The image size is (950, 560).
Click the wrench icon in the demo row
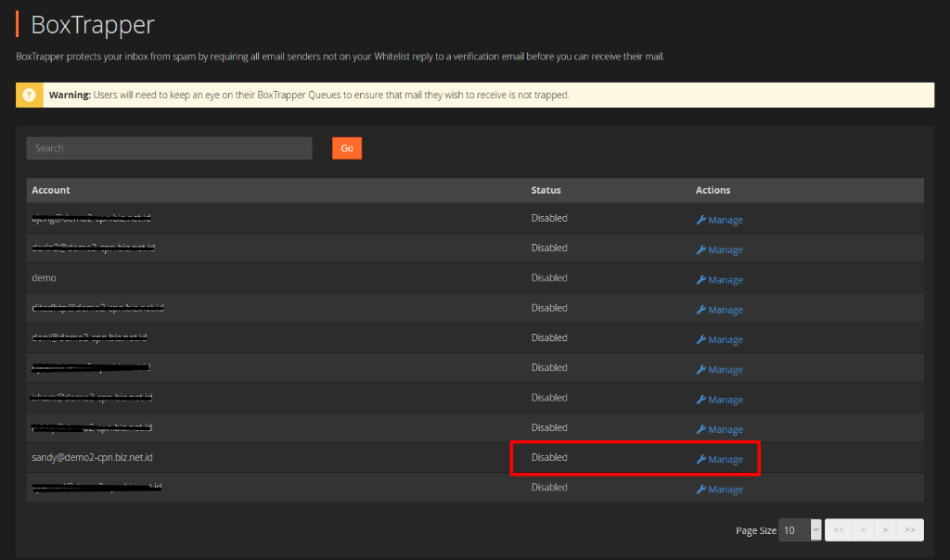click(x=703, y=279)
